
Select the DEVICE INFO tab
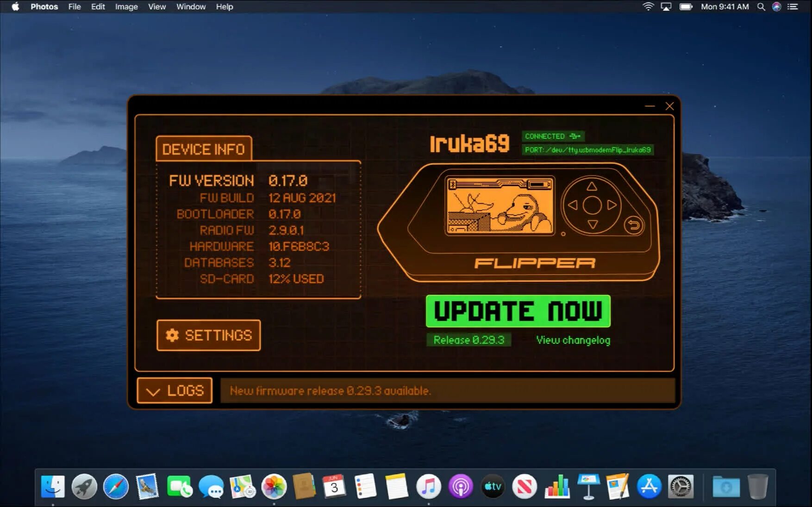click(204, 149)
